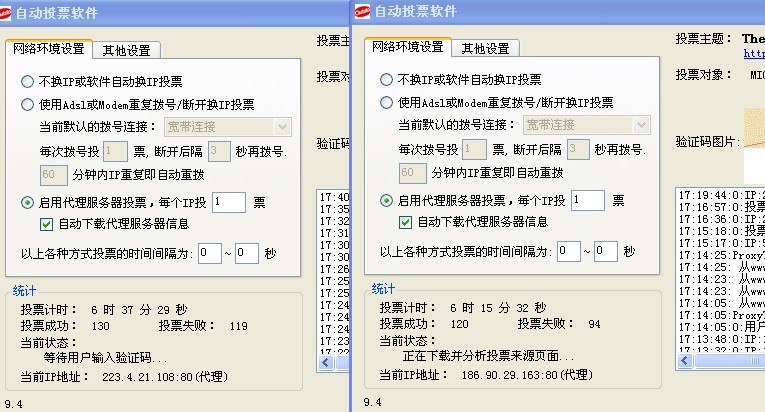The height and width of the screenshot is (412, 765).
Task: Open 网络环境设置 tab in right window
Action: click(x=407, y=47)
